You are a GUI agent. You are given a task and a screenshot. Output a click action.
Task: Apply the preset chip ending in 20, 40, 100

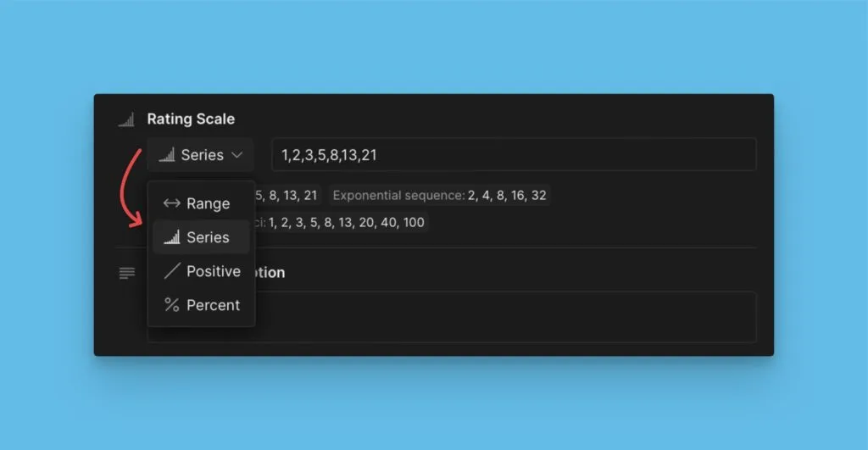(341, 223)
